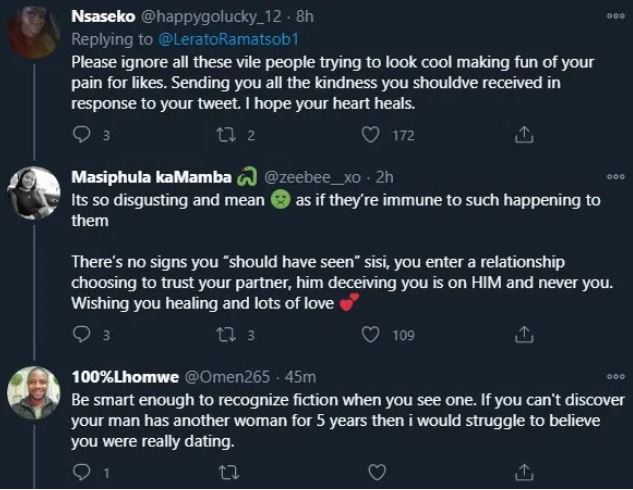Share Masiphula kaMamba's tweet
The width and height of the screenshot is (633, 490).
(522, 335)
